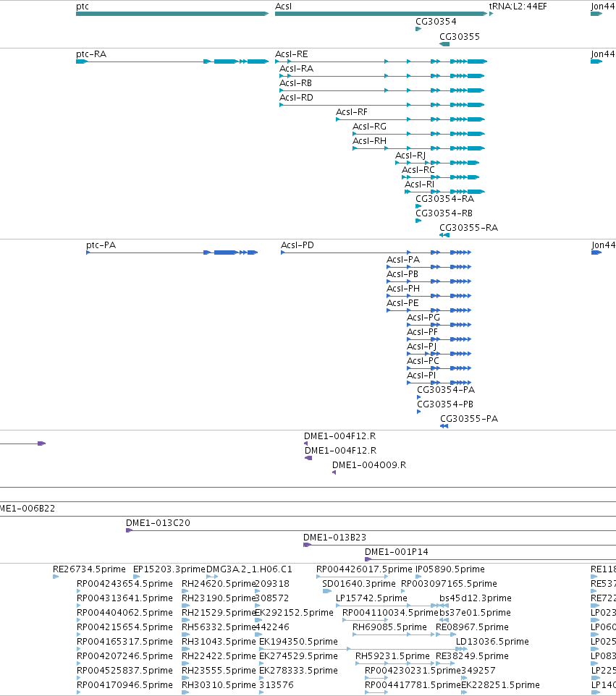Select the RE26734.5prime EST label
Viewport: 616px width, 696px height.
coord(89,569)
